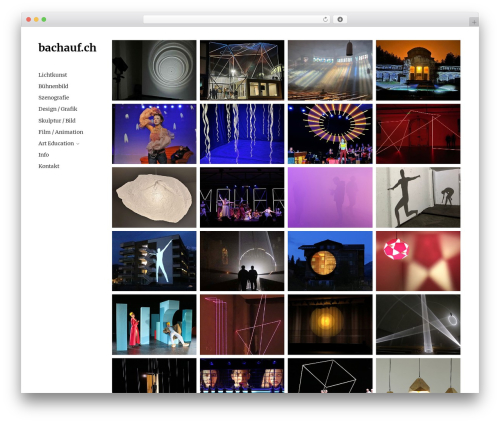This screenshot has height=423, width=500.
Task: Open the Film / Animation menu item
Action: pyautogui.click(x=61, y=132)
